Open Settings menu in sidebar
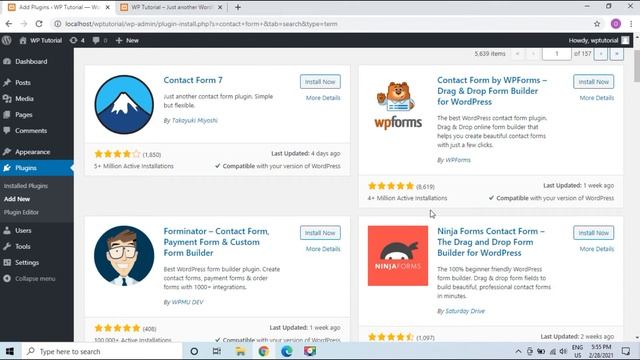Image resolution: width=640 pixels, height=360 pixels. tap(27, 262)
